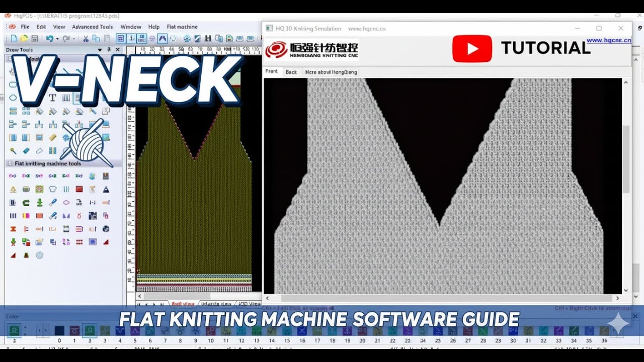Click the Save toolbar icon

point(34,39)
